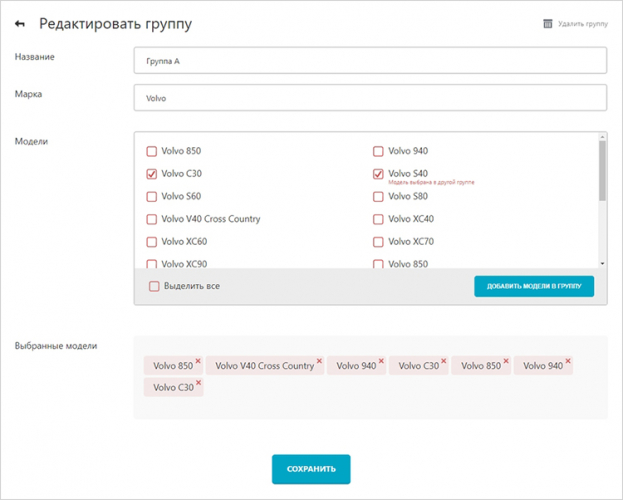Click the Редактировать группу heading
This screenshot has width=623, height=500.
pos(115,24)
